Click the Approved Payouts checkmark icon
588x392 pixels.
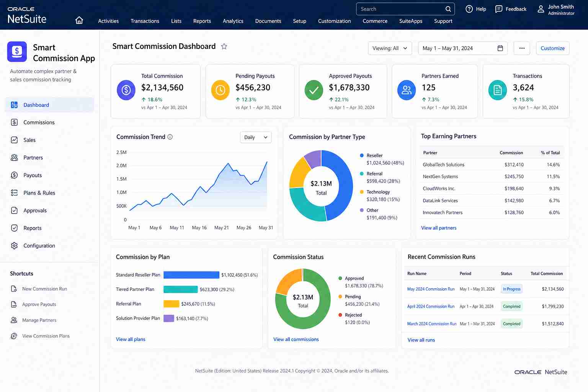pos(314,90)
